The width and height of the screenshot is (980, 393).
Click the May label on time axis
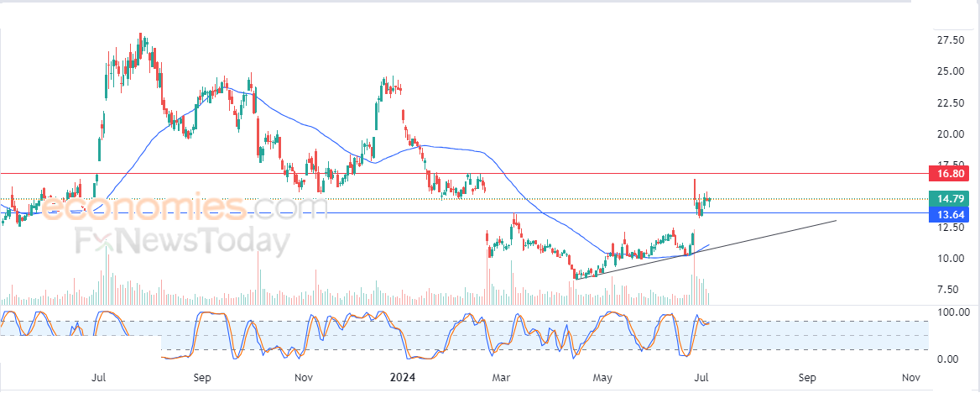point(602,378)
